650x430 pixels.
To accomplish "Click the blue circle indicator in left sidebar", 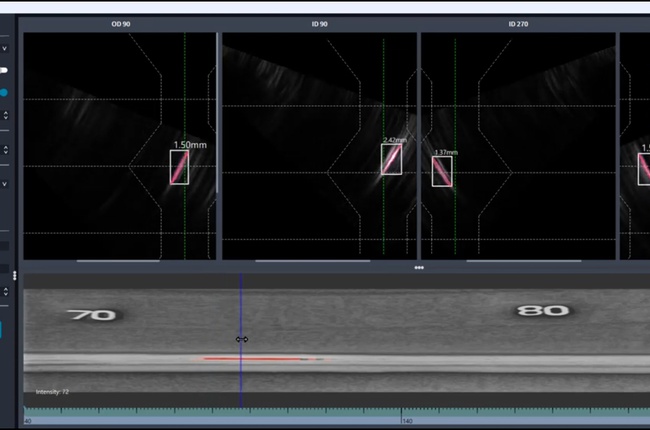I will tap(4, 93).
